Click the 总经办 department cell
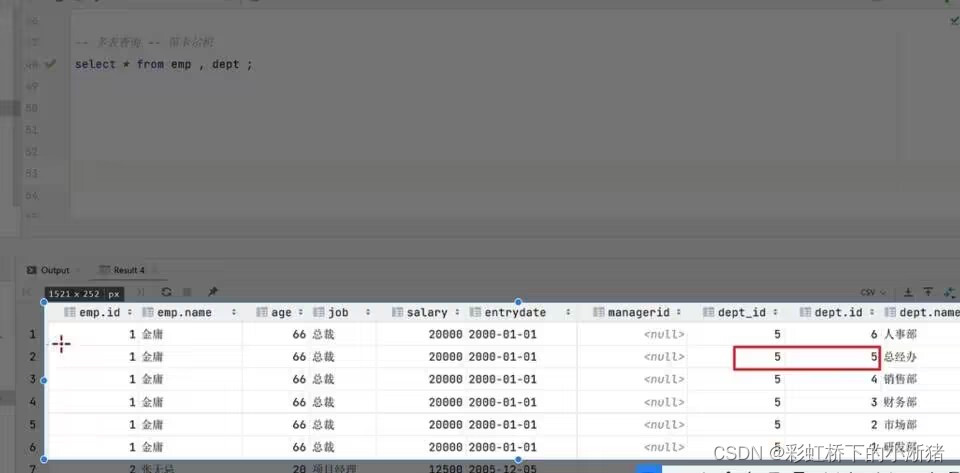This screenshot has height=473, width=960. [901, 357]
